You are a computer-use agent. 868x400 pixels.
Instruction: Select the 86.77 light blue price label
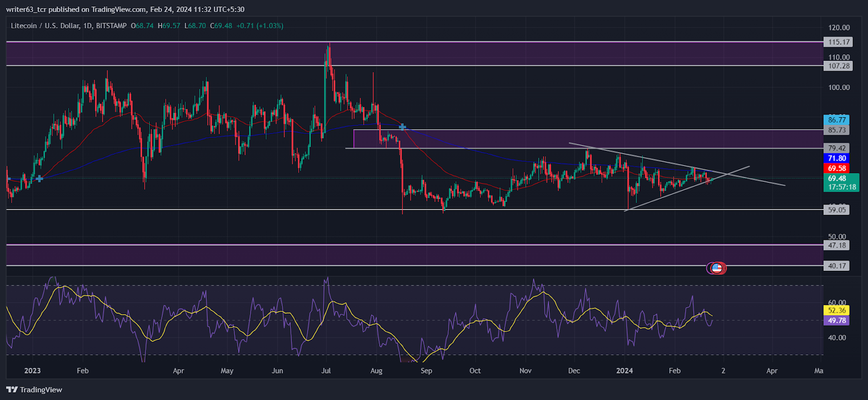pos(837,120)
